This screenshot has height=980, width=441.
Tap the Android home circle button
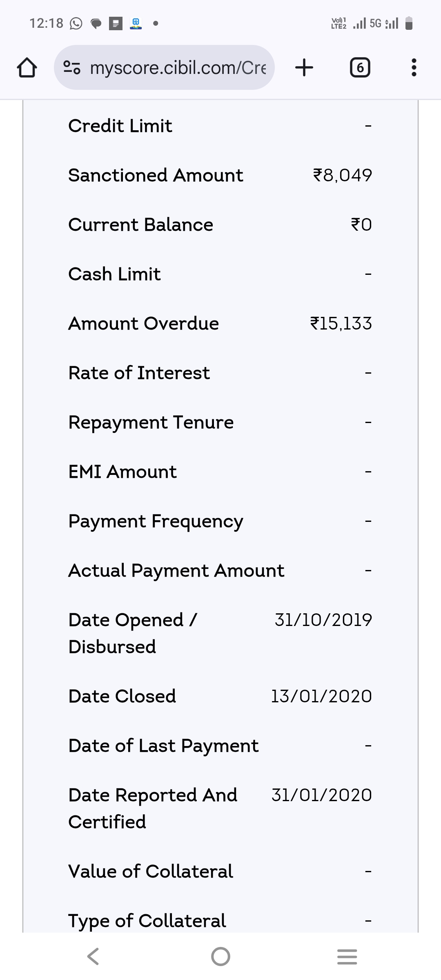pyautogui.click(x=220, y=956)
